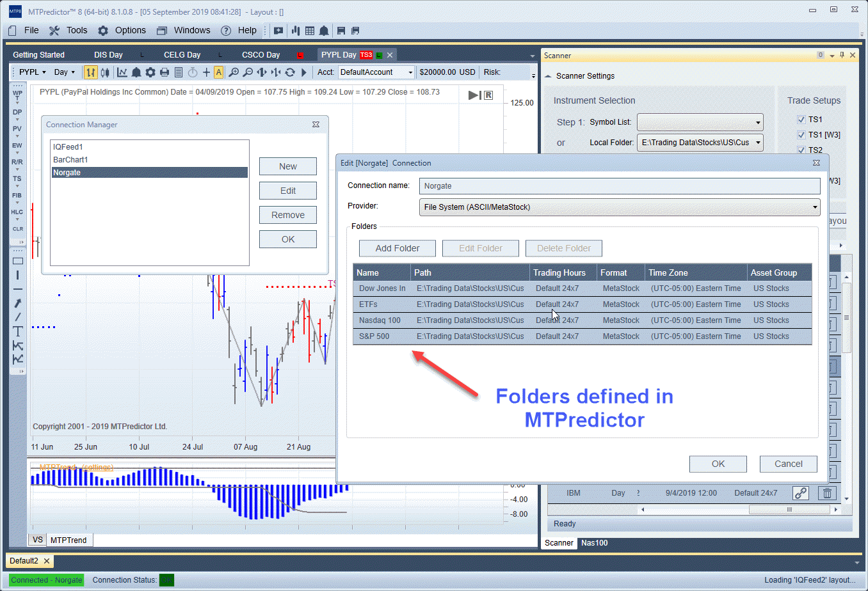Delete the IBM scanner row with trash icon
This screenshot has height=591, width=868.
point(827,493)
